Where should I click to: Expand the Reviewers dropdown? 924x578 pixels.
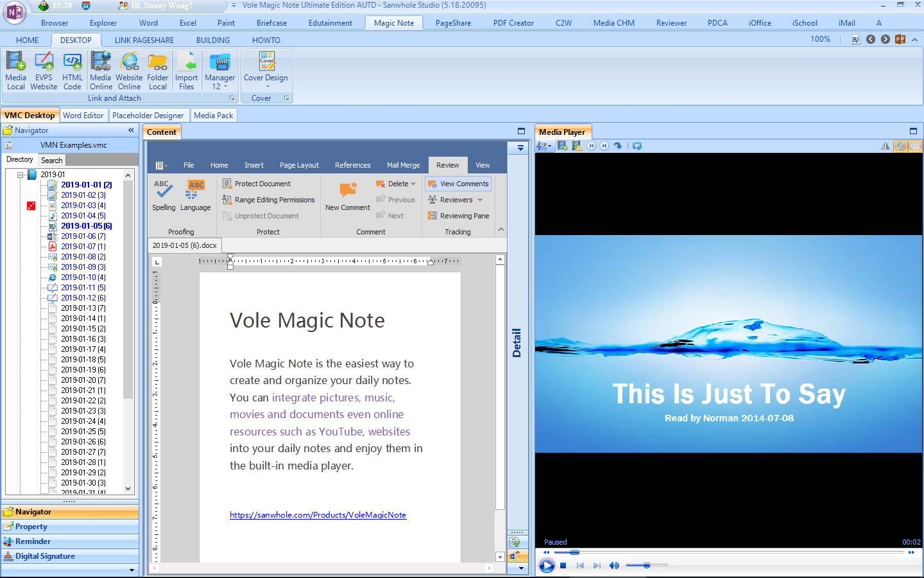480,200
